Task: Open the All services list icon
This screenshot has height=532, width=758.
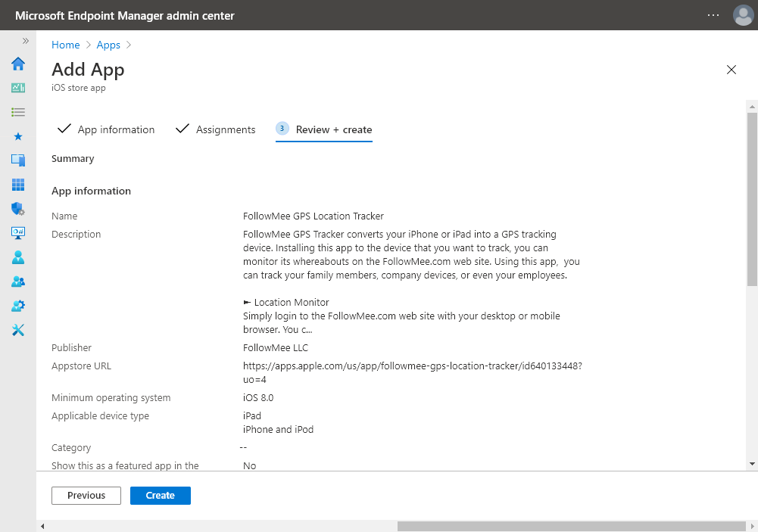Action: point(18,112)
